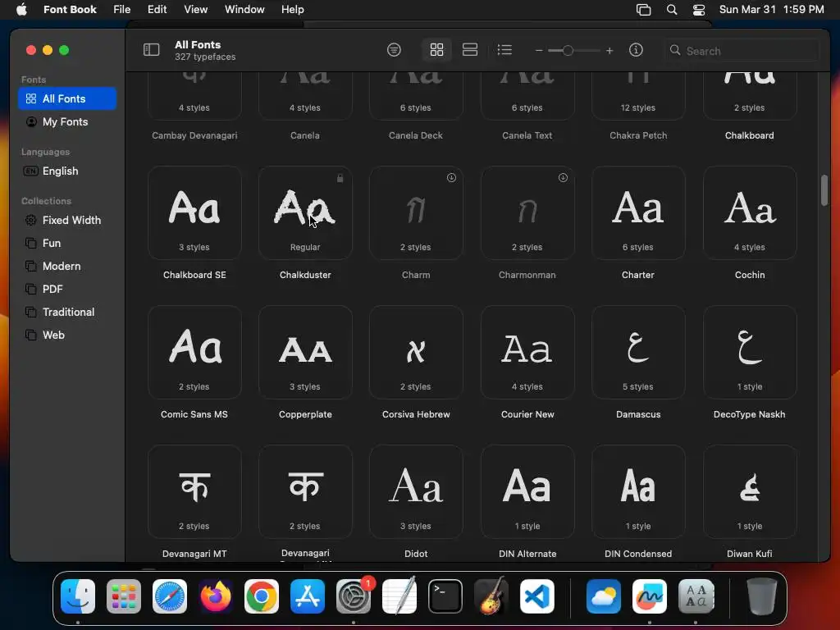Viewport: 840px width, 630px height.
Task: Select All Fonts in the sidebar
Action: coord(67,98)
